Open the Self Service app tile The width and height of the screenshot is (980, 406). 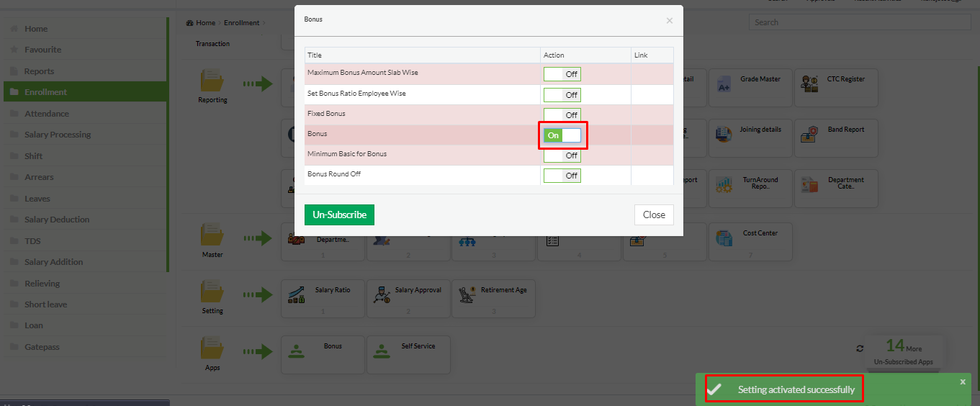tap(408, 355)
